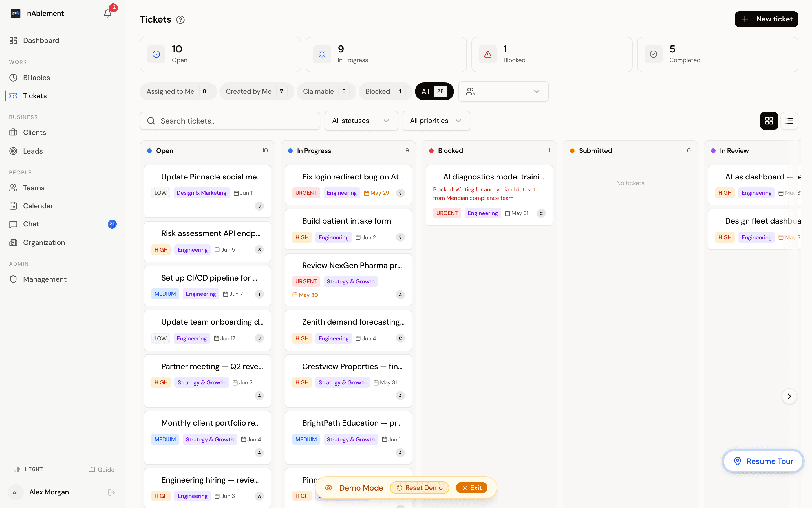Click Alex Morgan user name
Viewport: 812px width, 508px height.
[49, 492]
